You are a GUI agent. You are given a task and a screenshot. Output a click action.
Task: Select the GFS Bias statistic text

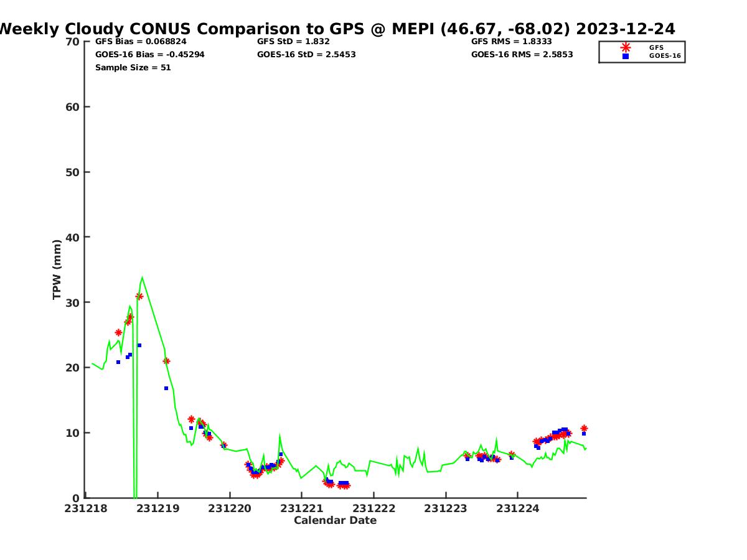pos(141,42)
